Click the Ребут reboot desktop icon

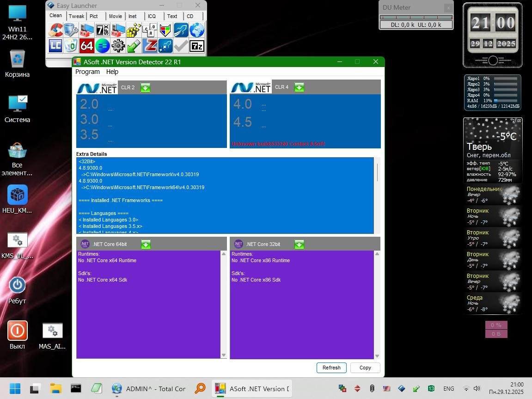tap(17, 290)
